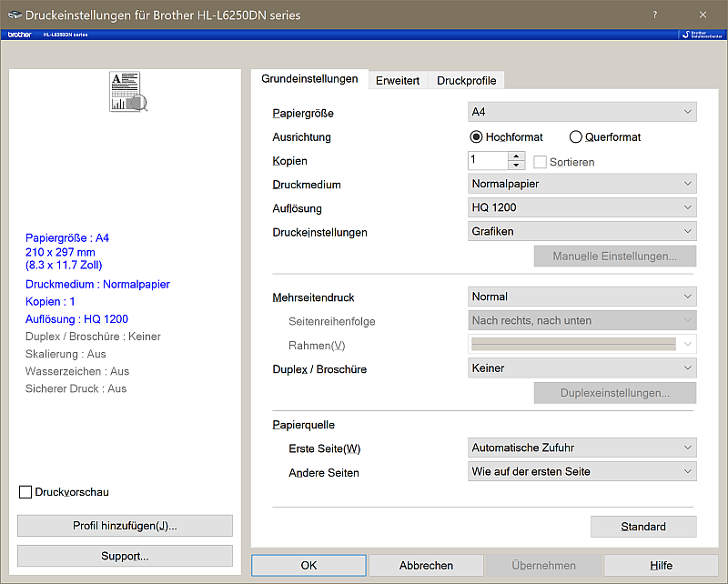Click the Manuelle Einstellungen button
Viewport: 728px width, 584px height.
click(x=615, y=257)
